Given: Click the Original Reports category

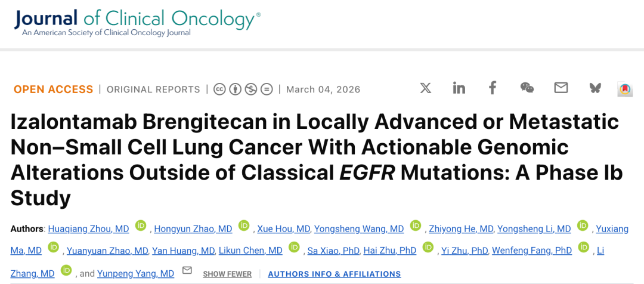Looking at the screenshot, I should [x=153, y=89].
